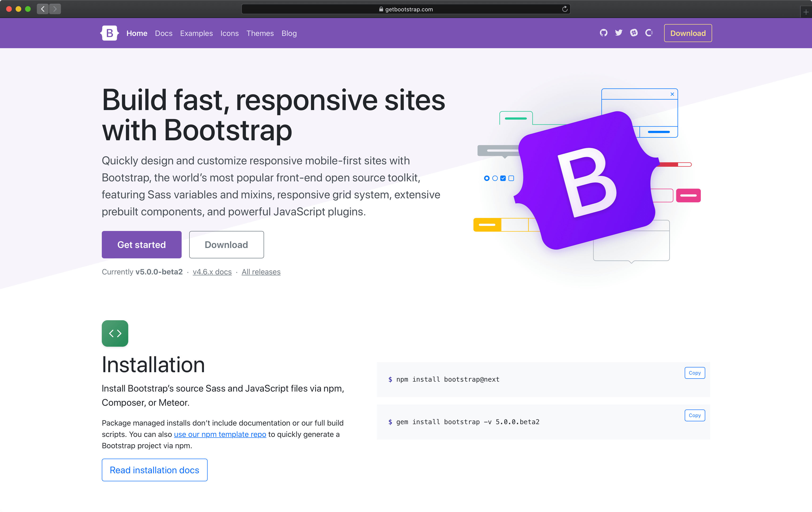Viewport: 812px width, 512px height.
Task: Click the back navigation arrow in browser
Action: coord(43,9)
